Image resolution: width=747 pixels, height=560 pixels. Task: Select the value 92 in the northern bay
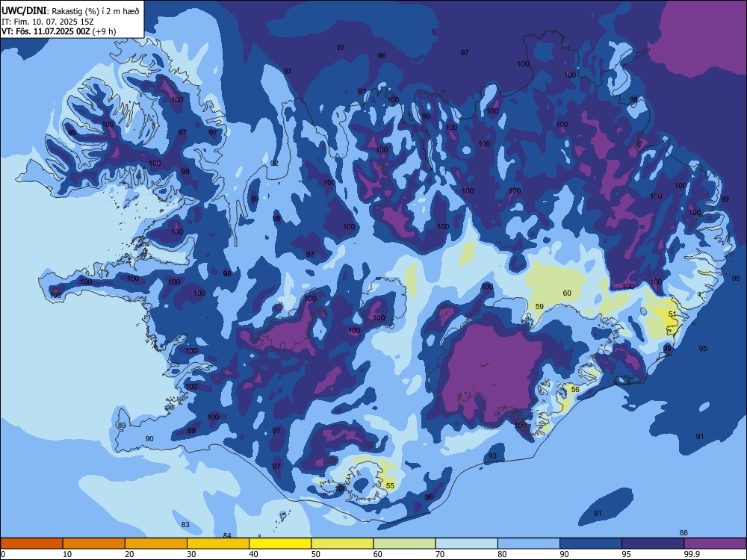274,164
